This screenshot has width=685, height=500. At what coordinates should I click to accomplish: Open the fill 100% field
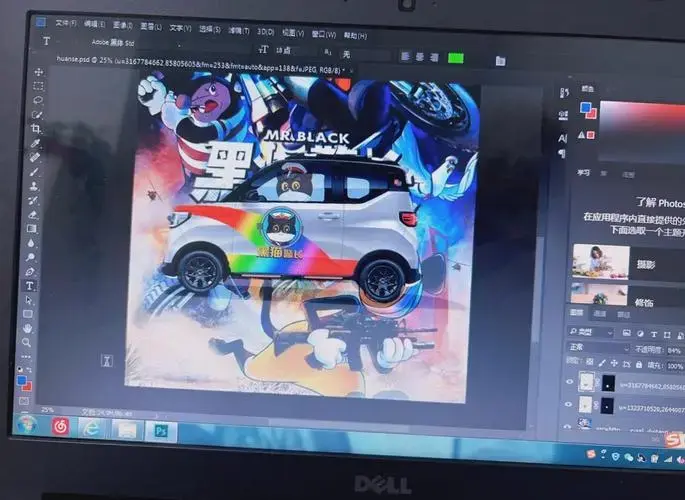675,366
